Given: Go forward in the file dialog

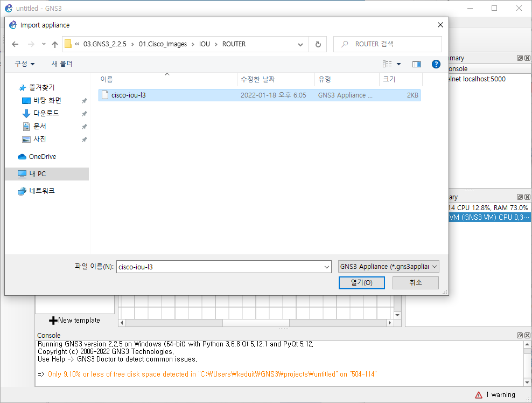Looking at the screenshot, I should pyautogui.click(x=31, y=44).
